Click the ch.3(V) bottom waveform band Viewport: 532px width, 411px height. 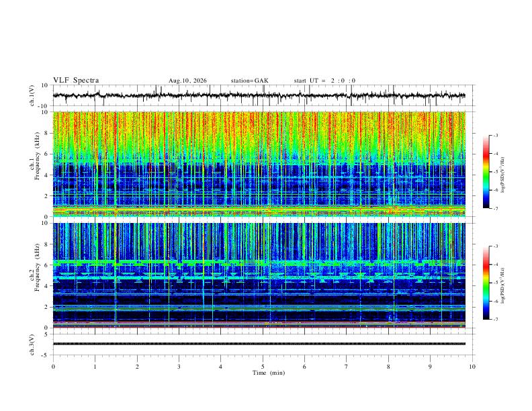[x=259, y=344]
